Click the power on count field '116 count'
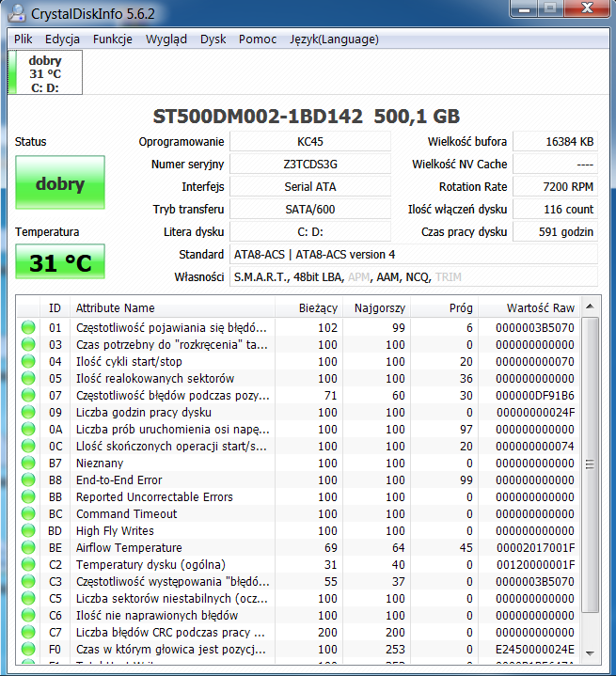 (555, 209)
